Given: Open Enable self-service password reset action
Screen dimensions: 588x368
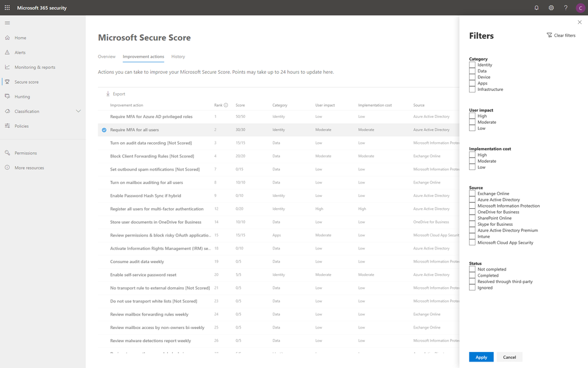Looking at the screenshot, I should [x=143, y=275].
